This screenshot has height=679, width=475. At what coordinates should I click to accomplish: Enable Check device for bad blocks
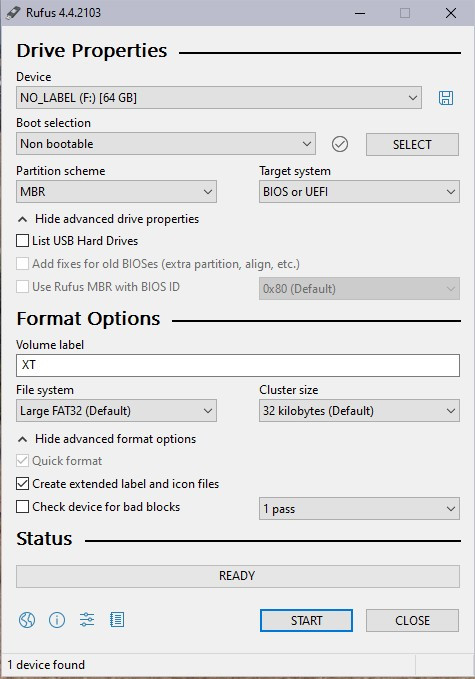click(x=23, y=507)
